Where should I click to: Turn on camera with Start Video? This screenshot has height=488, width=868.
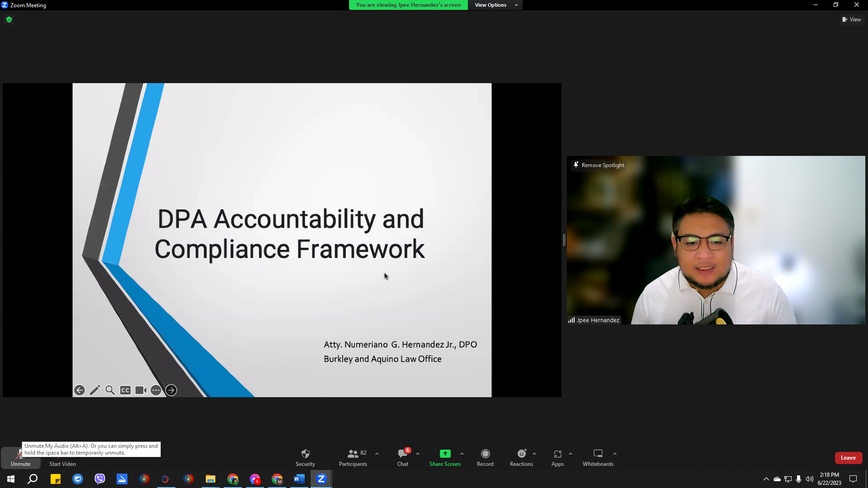(62, 458)
